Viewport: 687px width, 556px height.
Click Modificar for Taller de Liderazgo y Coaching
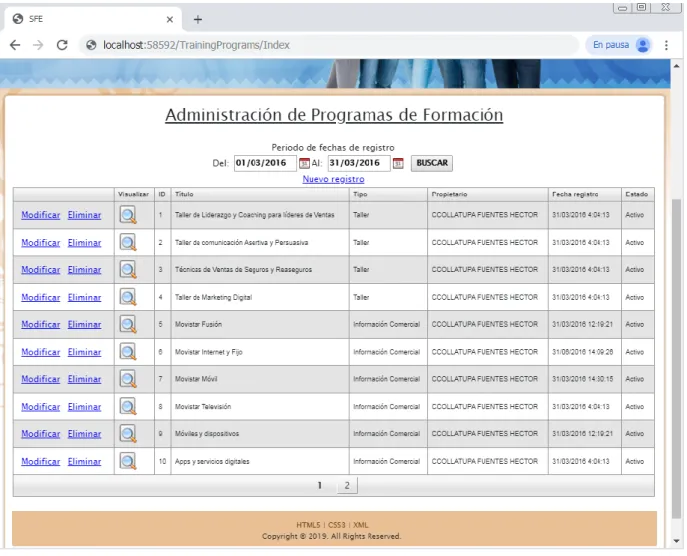pos(41,215)
